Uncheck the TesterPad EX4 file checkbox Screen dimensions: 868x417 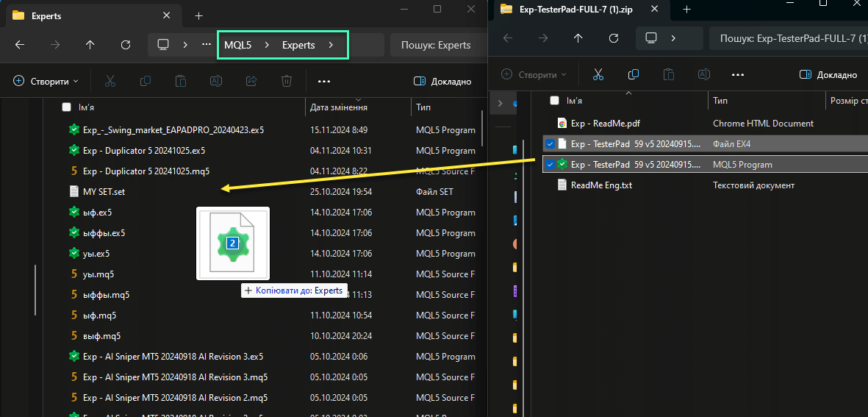point(550,144)
